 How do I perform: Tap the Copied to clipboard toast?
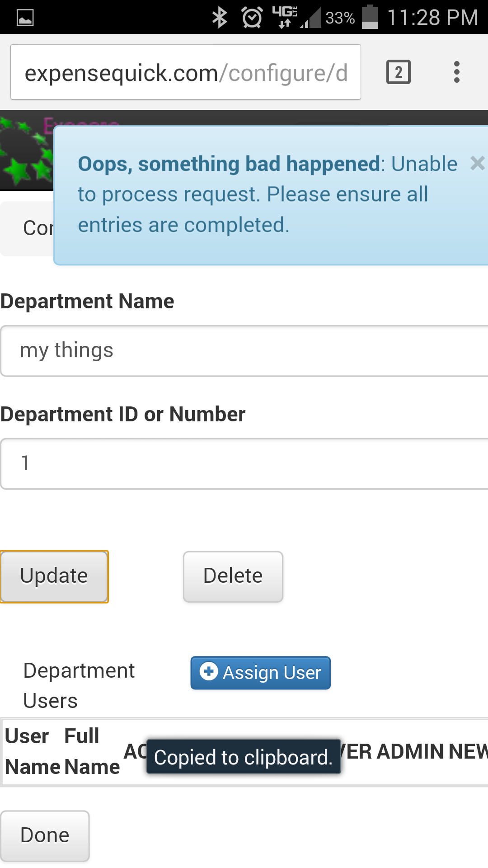pyautogui.click(x=244, y=757)
